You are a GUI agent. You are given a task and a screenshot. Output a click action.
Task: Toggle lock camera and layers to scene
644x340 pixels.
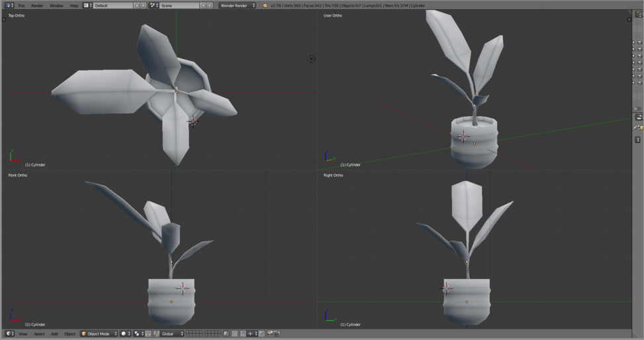(226, 333)
